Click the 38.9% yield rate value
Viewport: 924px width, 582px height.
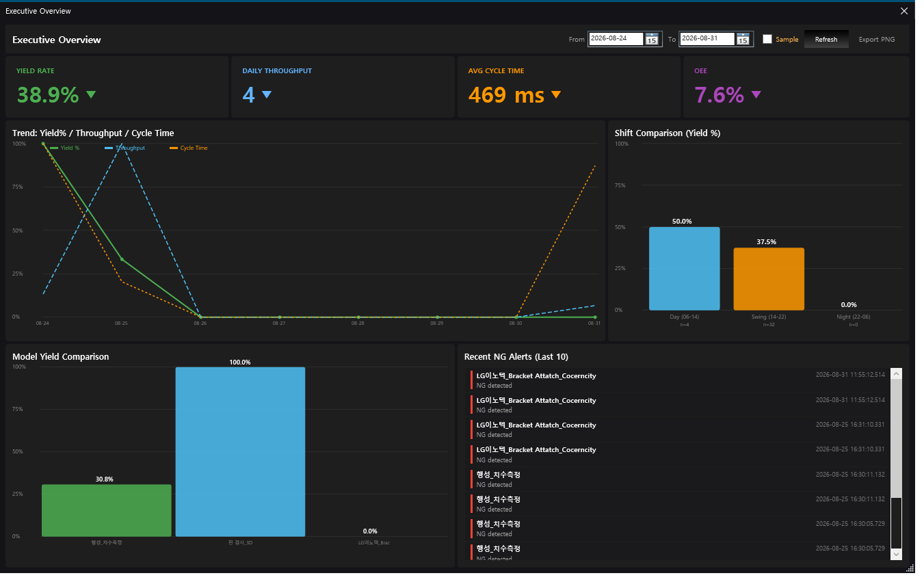(48, 94)
